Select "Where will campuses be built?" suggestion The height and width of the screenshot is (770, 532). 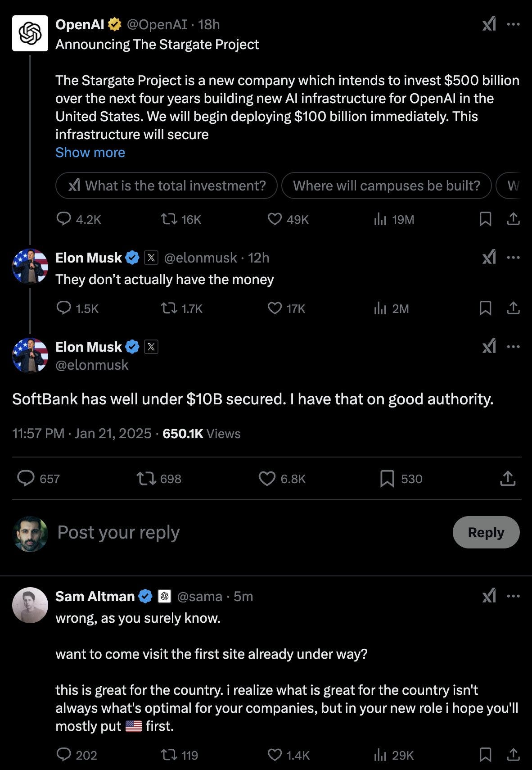pyautogui.click(x=387, y=186)
